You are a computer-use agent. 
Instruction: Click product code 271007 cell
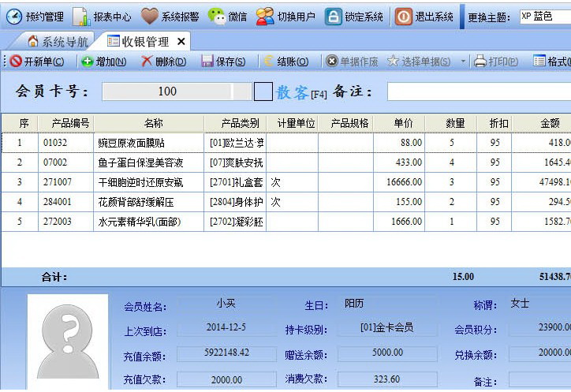coord(66,182)
